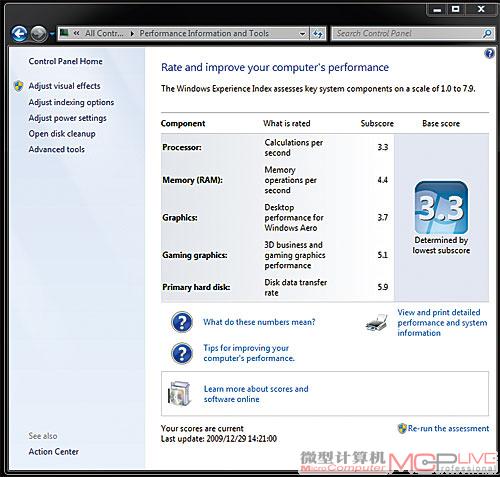Open Learn more about scores and software online
This screenshot has height=477, width=500.
click(256, 394)
